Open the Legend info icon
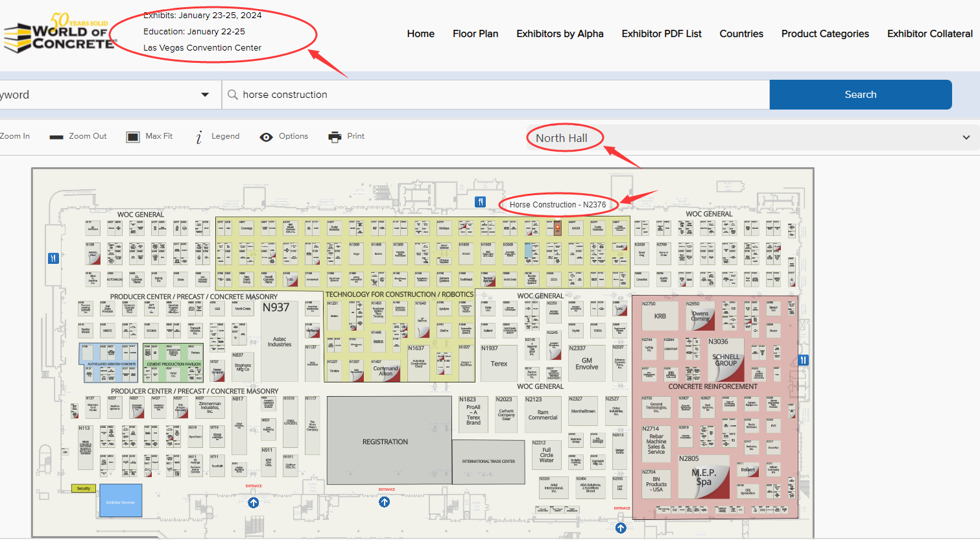Screen dimensions: 980x540 (199, 137)
